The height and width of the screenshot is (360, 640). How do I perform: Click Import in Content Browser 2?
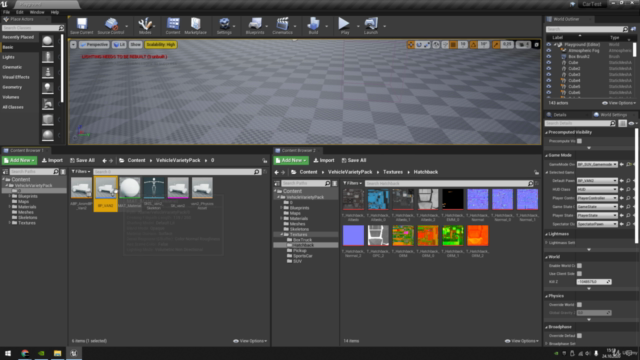(324, 160)
